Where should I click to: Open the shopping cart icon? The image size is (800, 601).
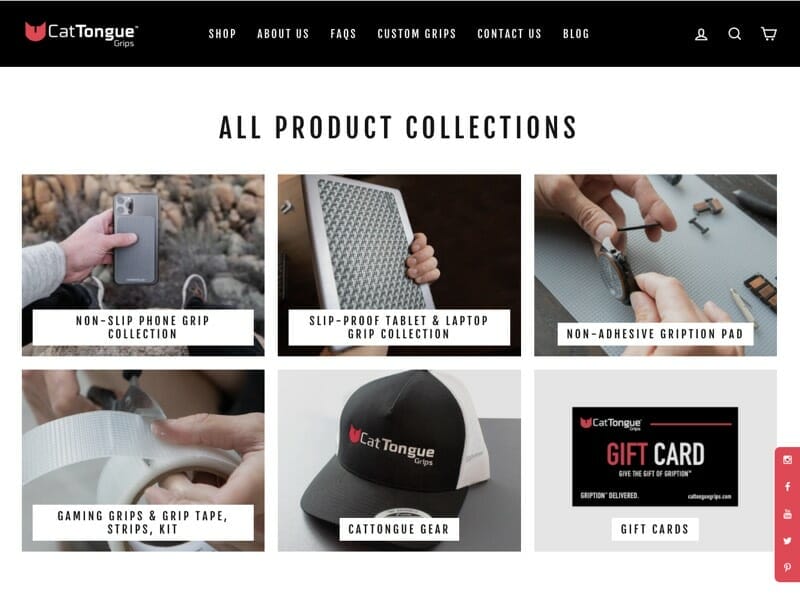768,34
